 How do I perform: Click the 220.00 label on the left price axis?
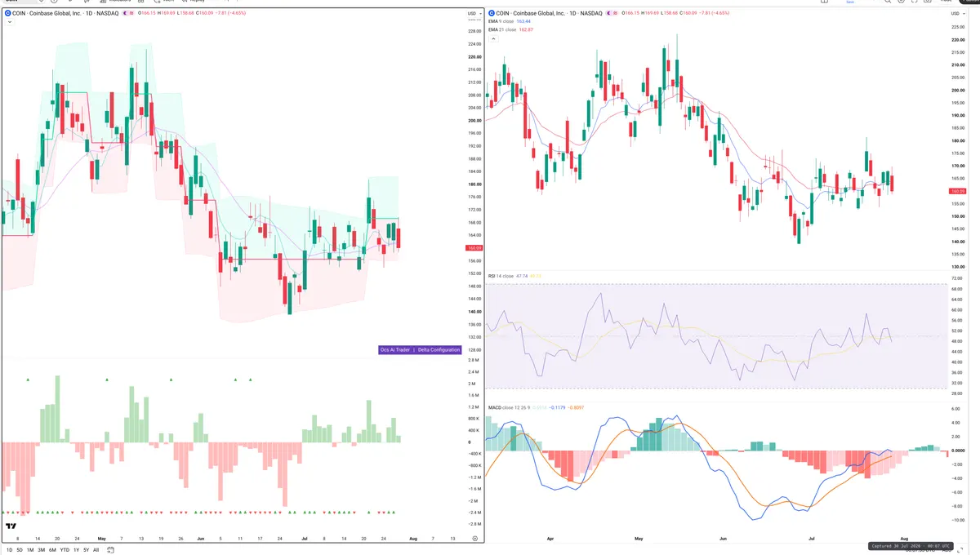pos(474,57)
